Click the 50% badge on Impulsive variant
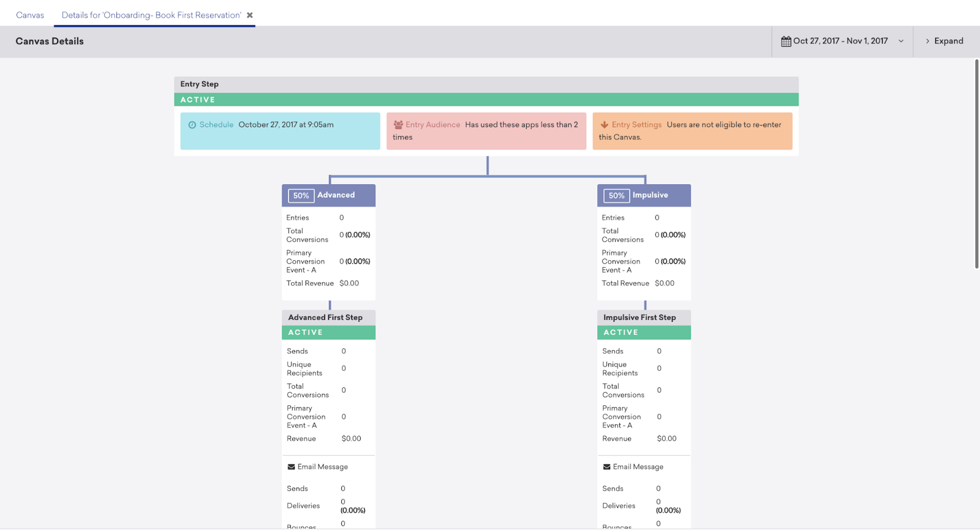This screenshot has width=980, height=530. click(x=616, y=196)
